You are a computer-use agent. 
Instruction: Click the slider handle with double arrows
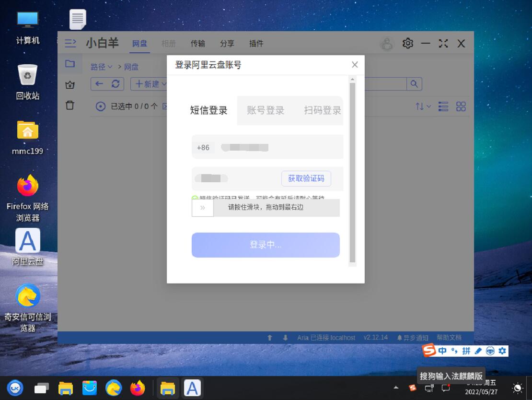203,208
